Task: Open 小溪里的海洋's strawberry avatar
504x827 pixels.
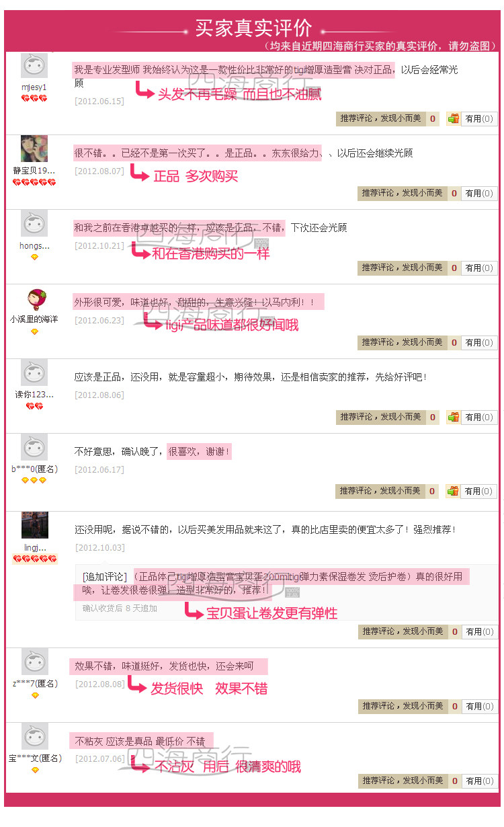Action: 34,299
